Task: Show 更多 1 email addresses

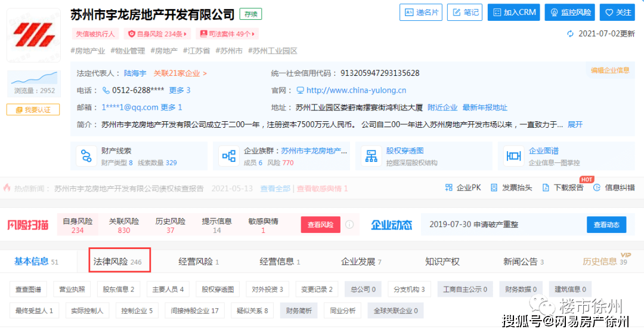Action: (171, 107)
